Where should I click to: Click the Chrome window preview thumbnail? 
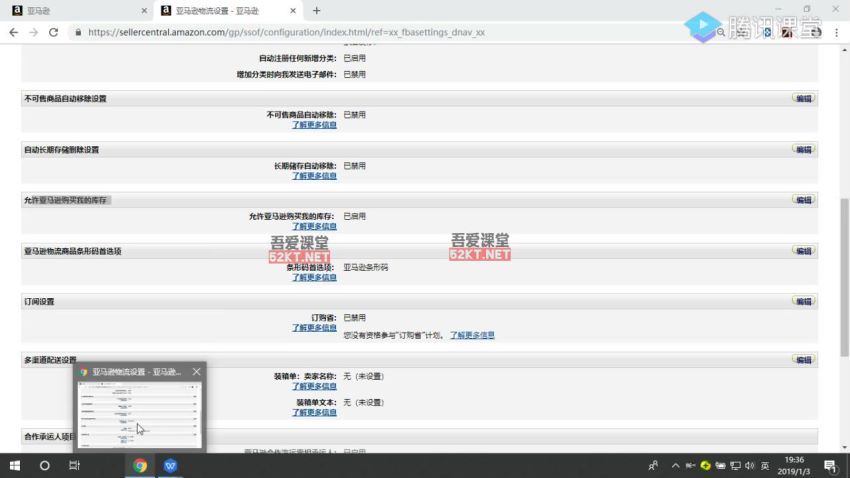(x=139, y=415)
